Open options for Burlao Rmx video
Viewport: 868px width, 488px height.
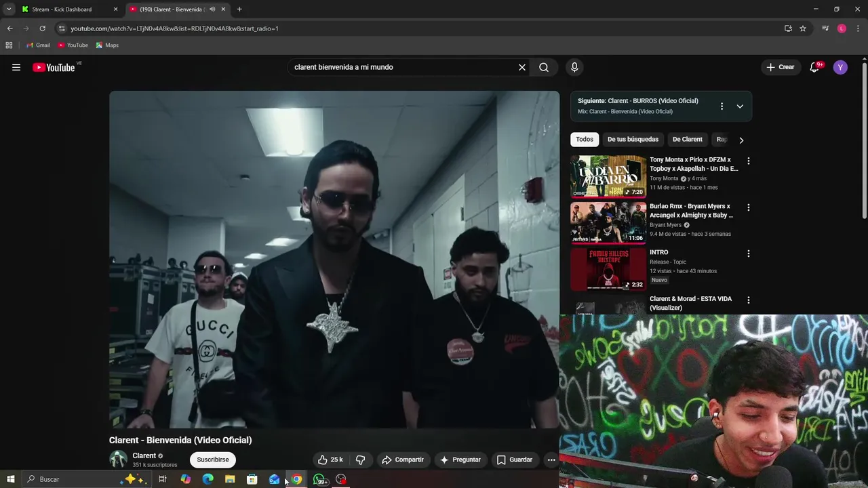tap(749, 207)
